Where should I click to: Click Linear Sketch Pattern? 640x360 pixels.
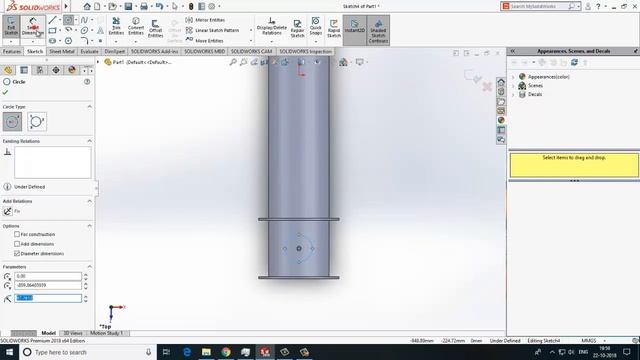point(213,30)
